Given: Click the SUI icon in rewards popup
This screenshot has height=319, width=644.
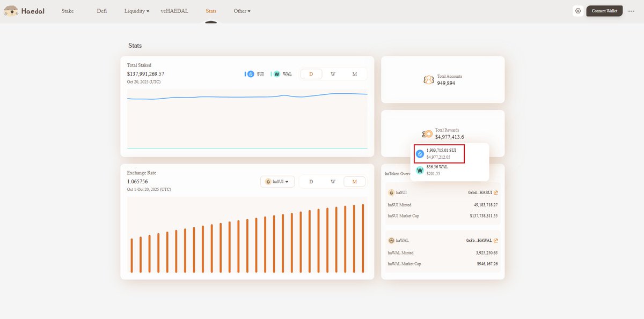Looking at the screenshot, I should click(x=420, y=154).
